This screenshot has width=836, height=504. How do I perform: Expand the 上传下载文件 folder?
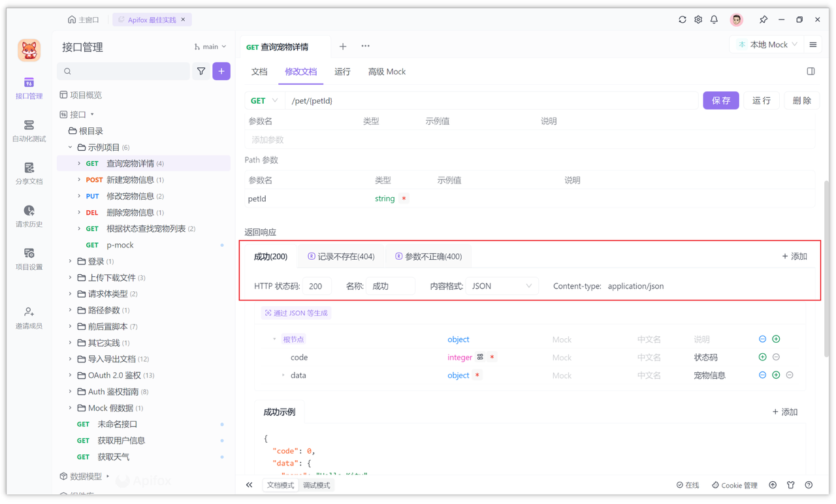71,277
